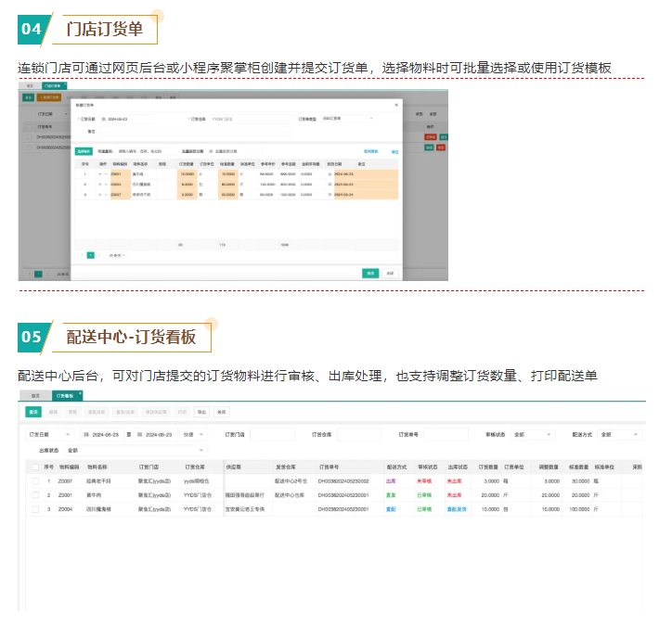Image resolution: width=672 pixels, height=627 pixels.
Task: Click 清空 link in dialog
Action: [394, 151]
